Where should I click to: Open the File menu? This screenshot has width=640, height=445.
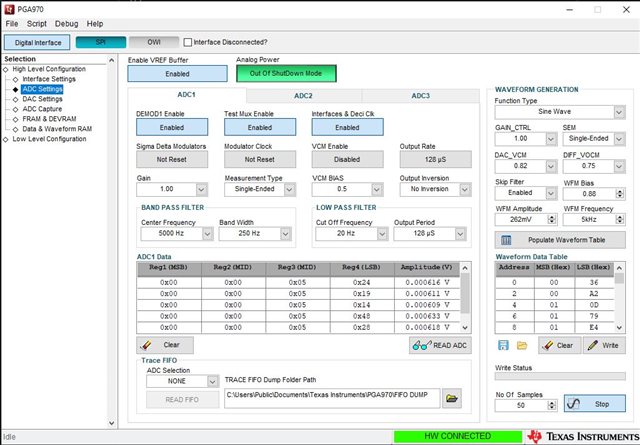[x=12, y=24]
